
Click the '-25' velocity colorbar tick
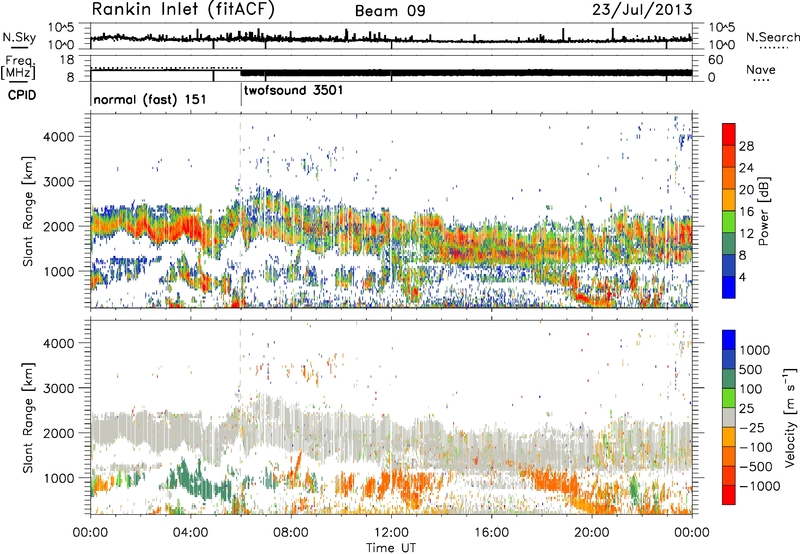click(752, 427)
